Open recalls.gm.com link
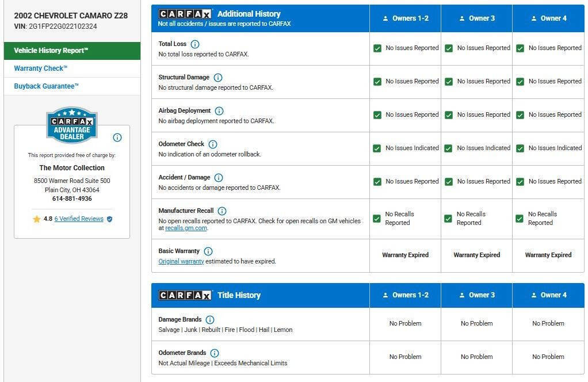Screen dimensions: 588x382 click(186, 228)
